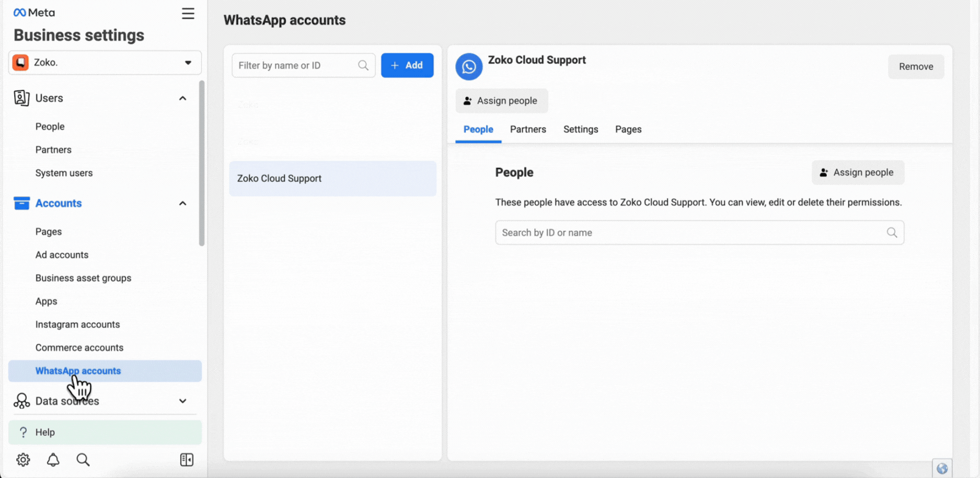
Task: Click the Users section heading
Action: (49, 98)
